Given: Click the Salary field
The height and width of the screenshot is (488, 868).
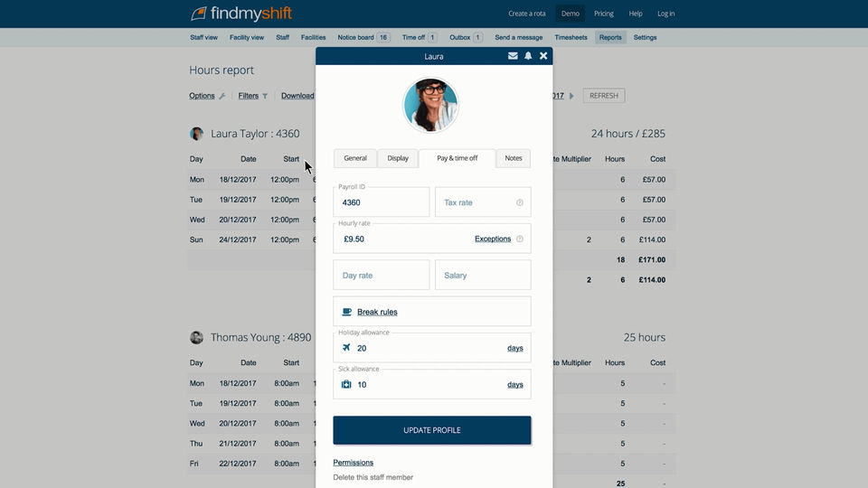Looking at the screenshot, I should 483,275.
